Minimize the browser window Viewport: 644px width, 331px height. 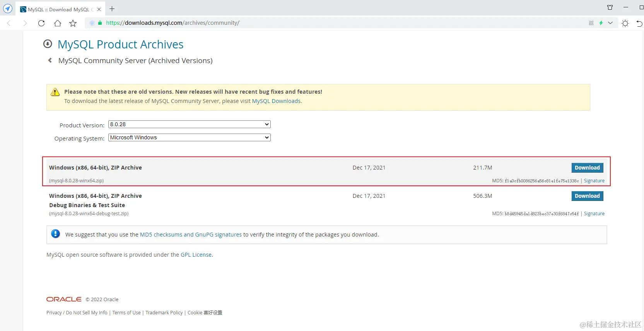(x=626, y=7)
